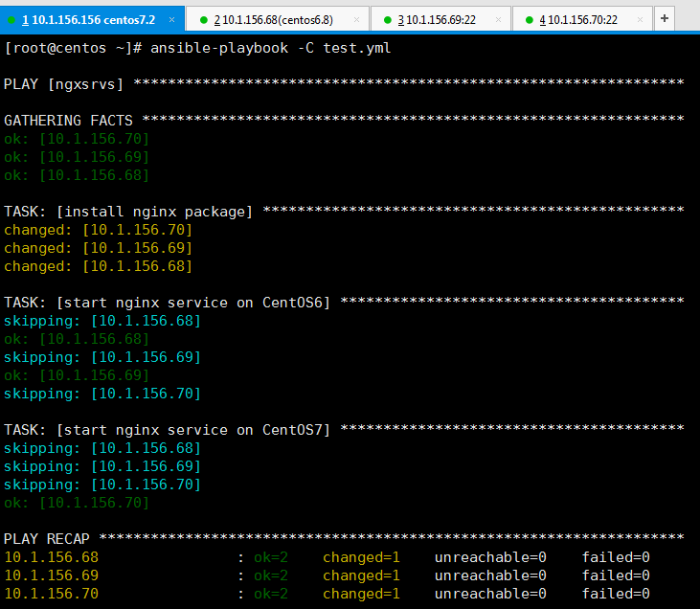Viewport: 700px width, 609px height.
Task: Close the 10.1.156.70:22 tab
Action: click(x=640, y=20)
